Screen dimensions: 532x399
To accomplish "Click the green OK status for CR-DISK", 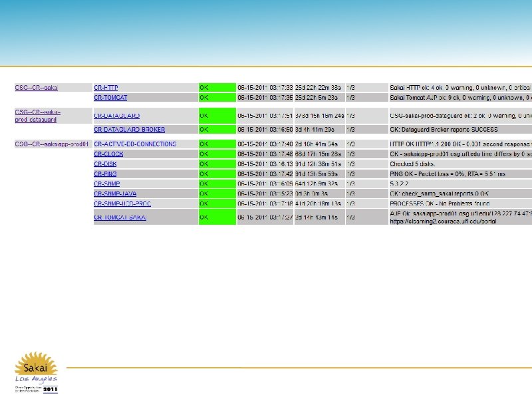I will click(x=217, y=164).
